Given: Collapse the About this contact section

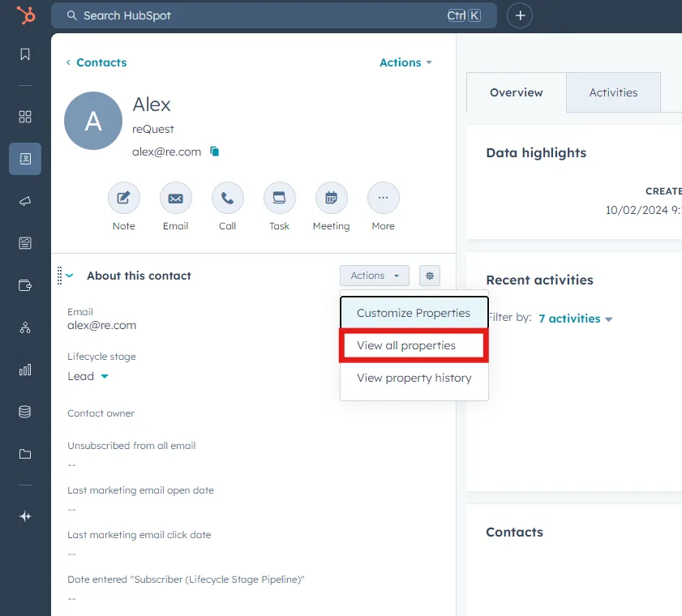Looking at the screenshot, I should (x=70, y=276).
